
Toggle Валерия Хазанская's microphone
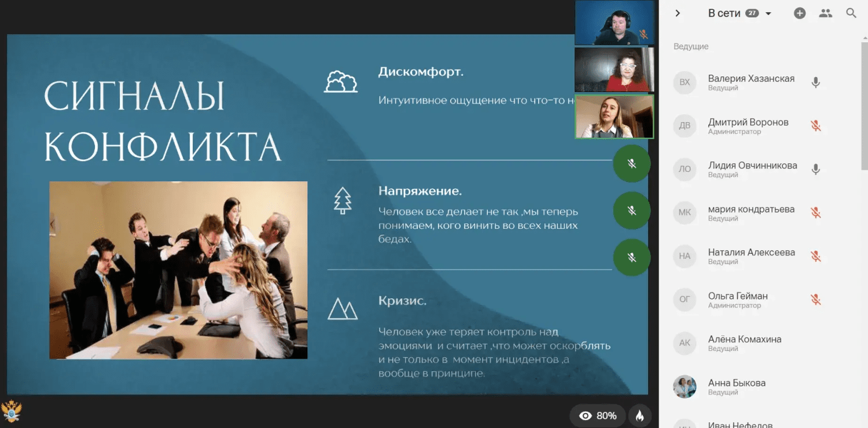pos(816,82)
